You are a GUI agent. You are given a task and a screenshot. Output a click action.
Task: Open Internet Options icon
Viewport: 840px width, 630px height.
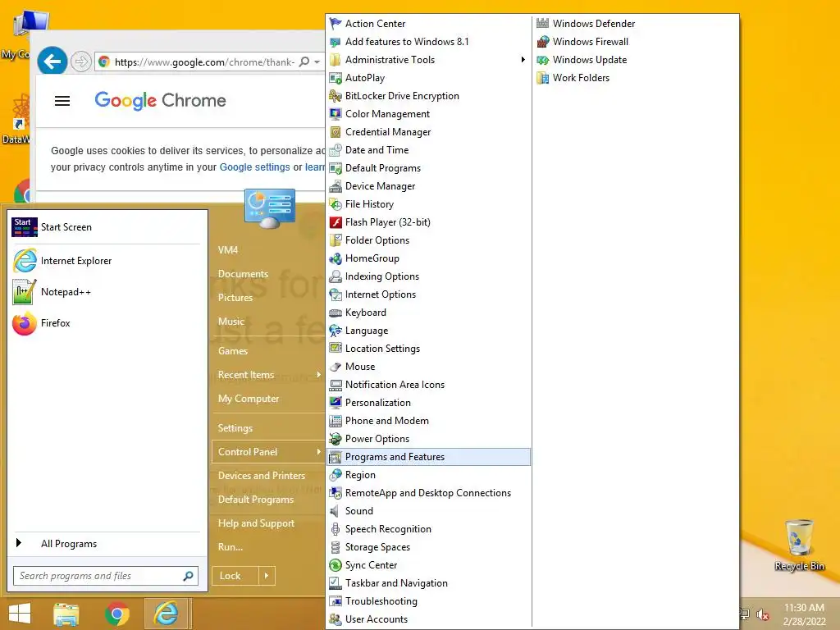point(336,294)
